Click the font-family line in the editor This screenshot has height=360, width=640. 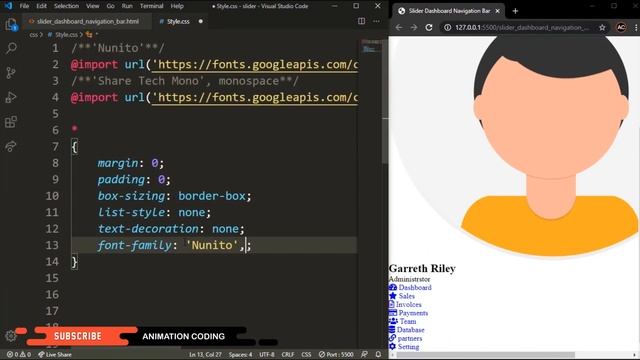coord(214,245)
